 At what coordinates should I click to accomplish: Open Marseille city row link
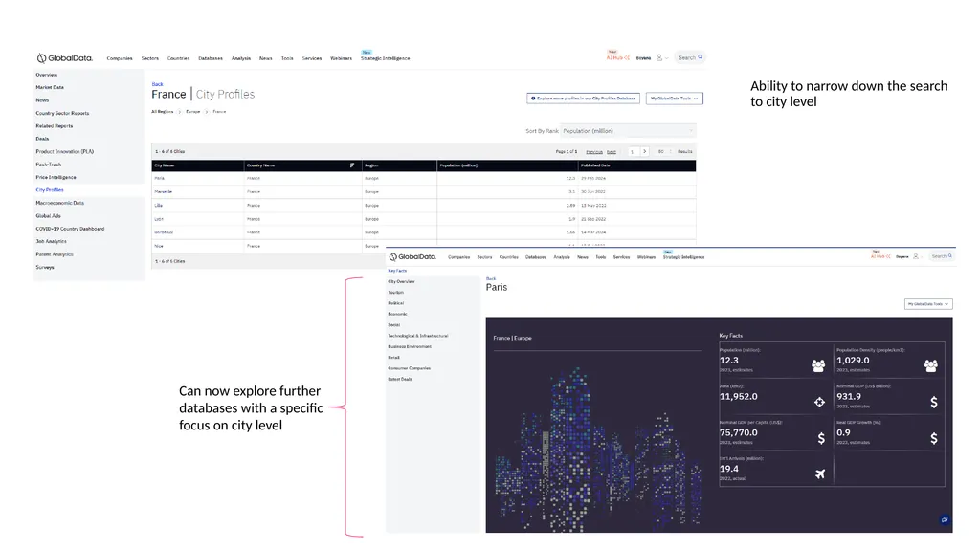pyautogui.click(x=163, y=192)
